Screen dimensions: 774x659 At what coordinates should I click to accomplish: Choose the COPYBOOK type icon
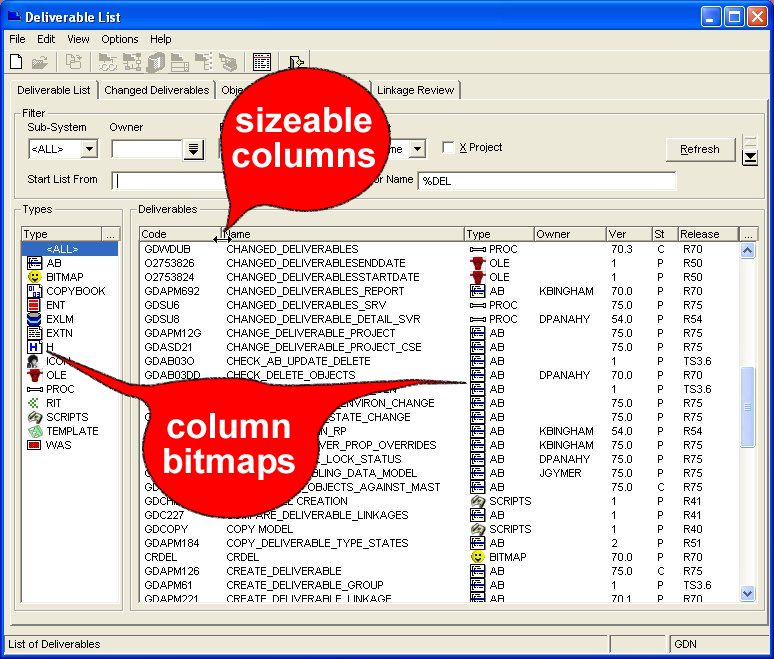point(34,291)
